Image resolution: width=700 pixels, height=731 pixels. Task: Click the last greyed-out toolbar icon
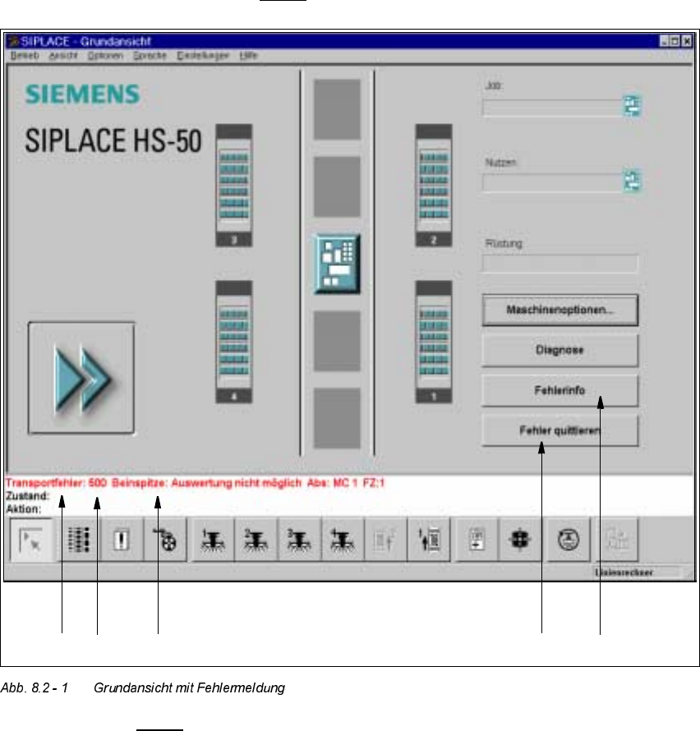616,540
